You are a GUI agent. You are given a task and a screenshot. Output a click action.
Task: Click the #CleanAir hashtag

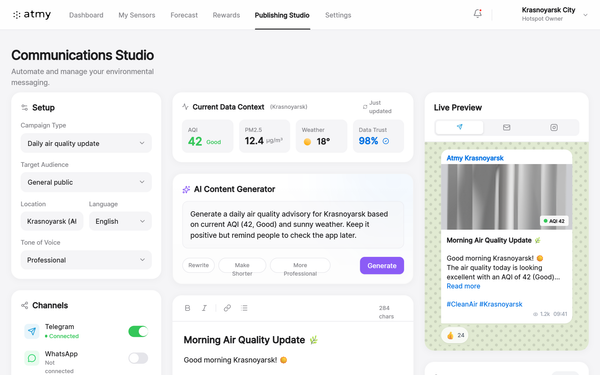[462, 304]
